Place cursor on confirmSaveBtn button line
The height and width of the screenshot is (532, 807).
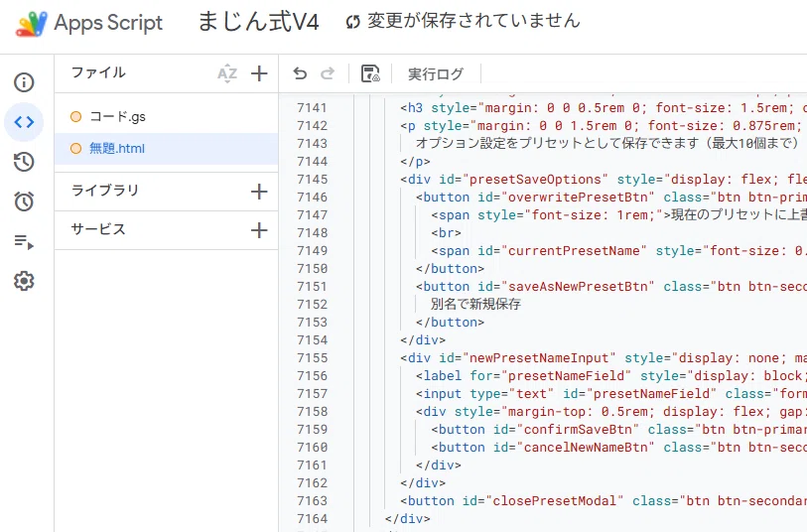click(x=618, y=430)
